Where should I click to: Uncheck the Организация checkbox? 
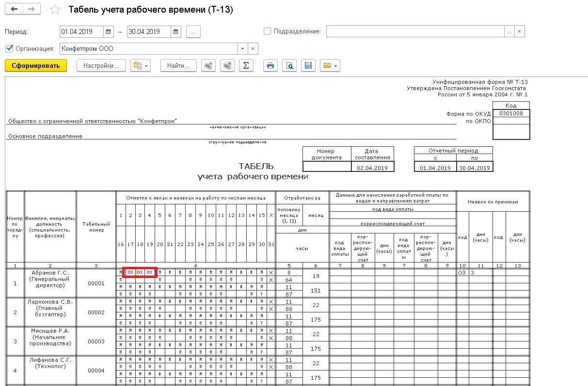click(9, 48)
